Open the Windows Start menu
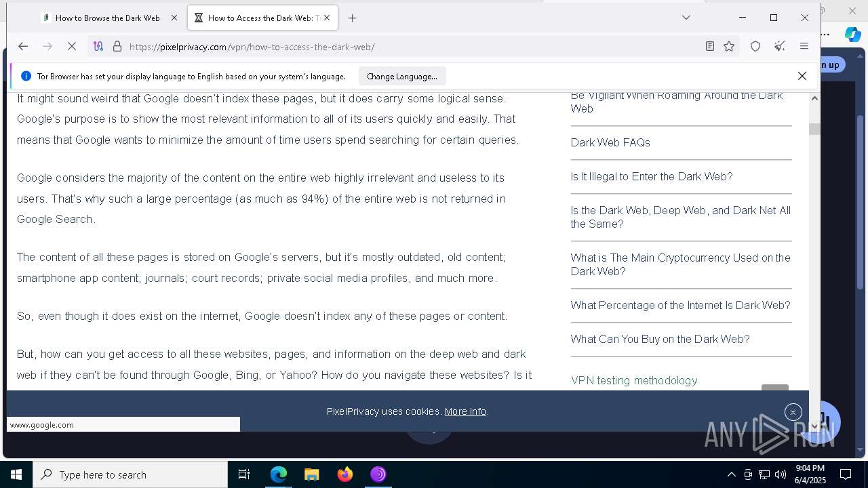 (x=16, y=474)
